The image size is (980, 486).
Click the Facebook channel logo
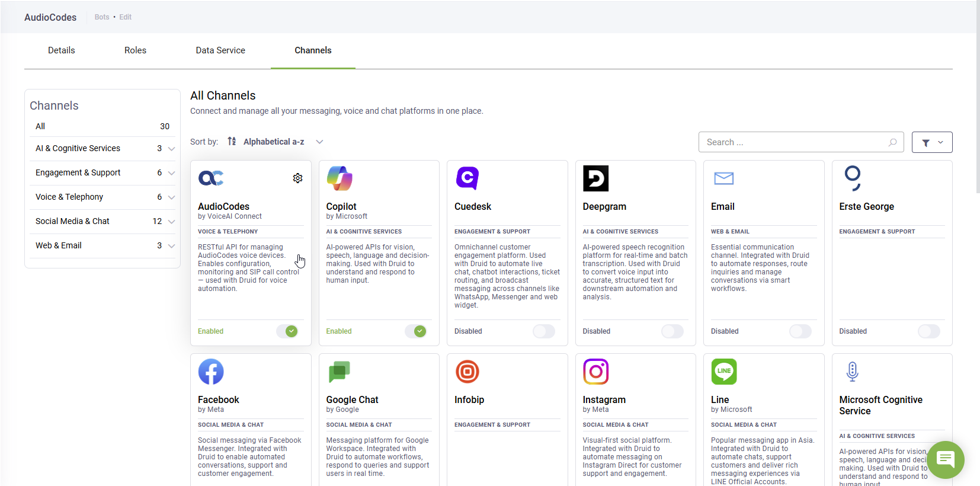(x=211, y=372)
